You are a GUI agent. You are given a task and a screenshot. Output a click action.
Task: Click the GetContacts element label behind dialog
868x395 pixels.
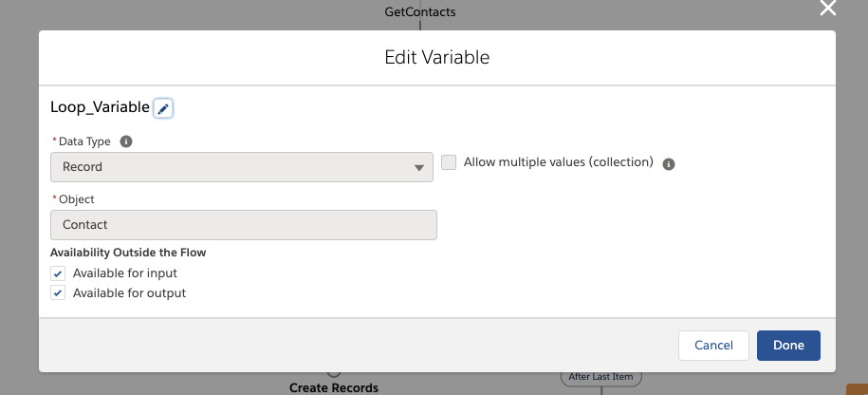pyautogui.click(x=420, y=11)
